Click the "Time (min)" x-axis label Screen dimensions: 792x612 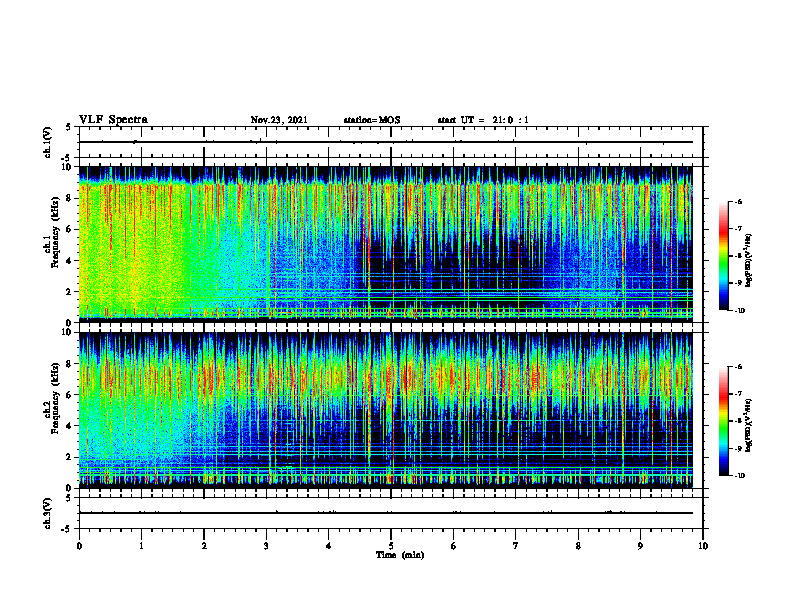(400, 555)
